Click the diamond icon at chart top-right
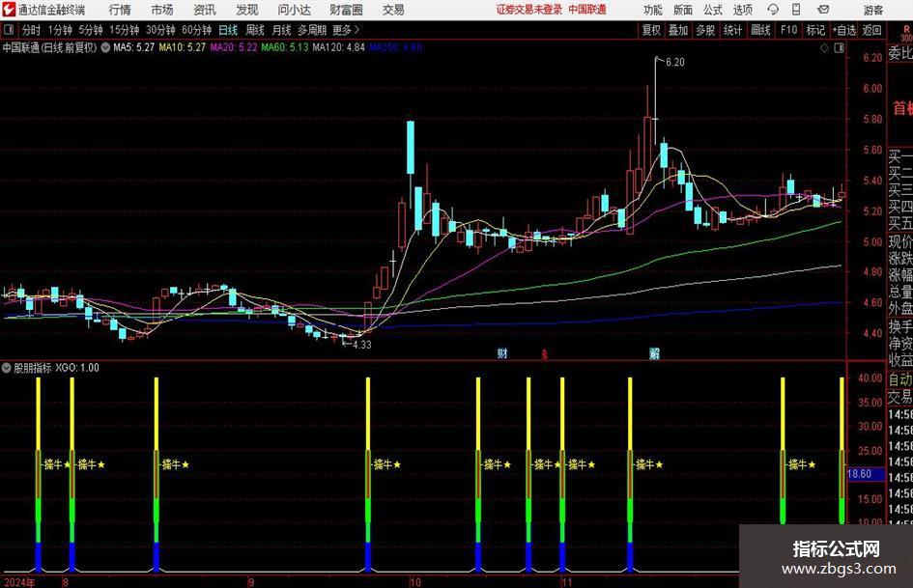 pos(824,48)
